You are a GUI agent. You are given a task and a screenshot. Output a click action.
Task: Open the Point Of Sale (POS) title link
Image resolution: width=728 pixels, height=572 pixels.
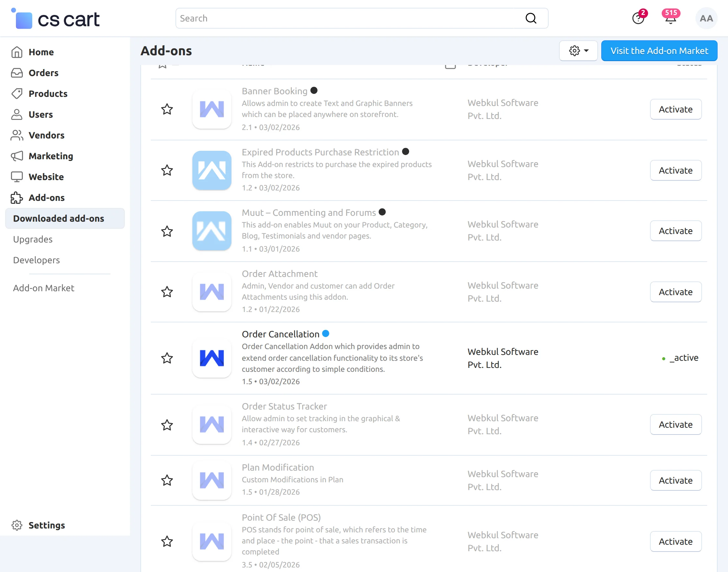pos(281,517)
